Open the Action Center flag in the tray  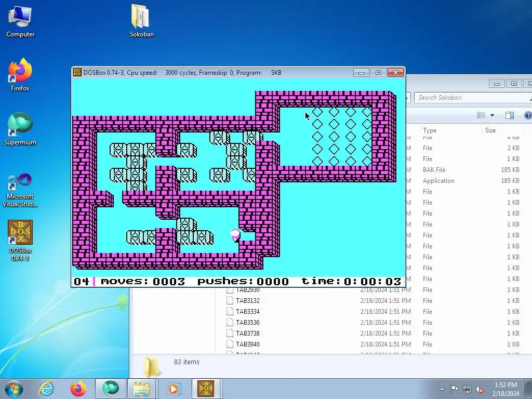coord(454,389)
